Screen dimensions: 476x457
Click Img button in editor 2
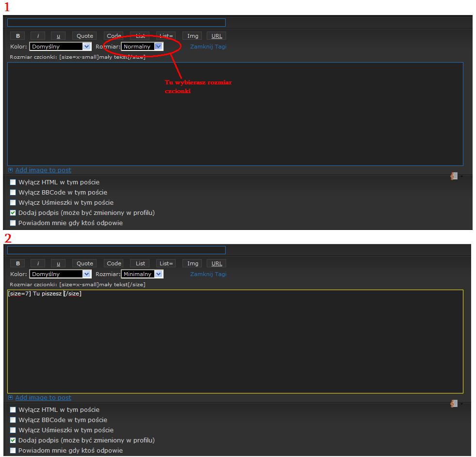[193, 263]
